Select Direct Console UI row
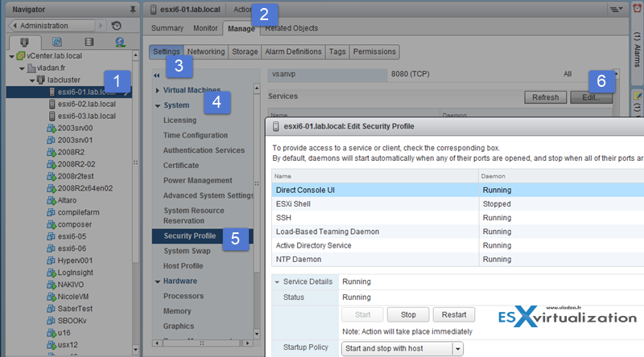The height and width of the screenshot is (357, 644). (x=457, y=190)
